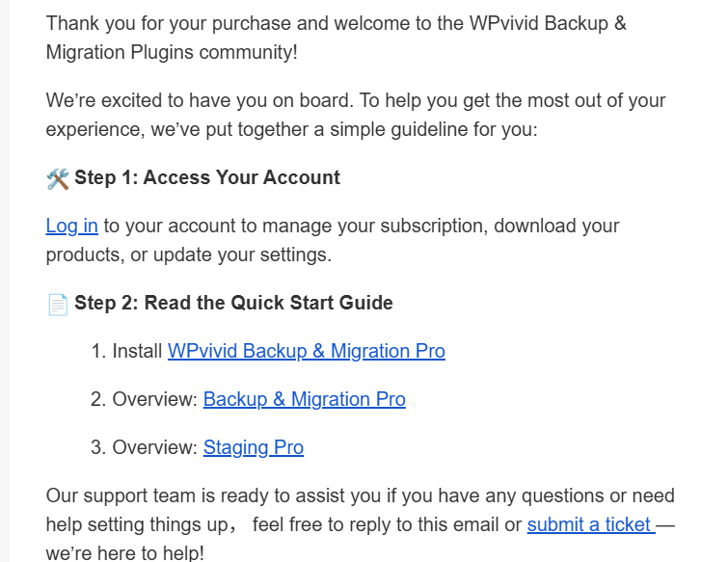Image resolution: width=728 pixels, height=562 pixels.
Task: Click the Overview label before Staging Pro
Action: 154,448
